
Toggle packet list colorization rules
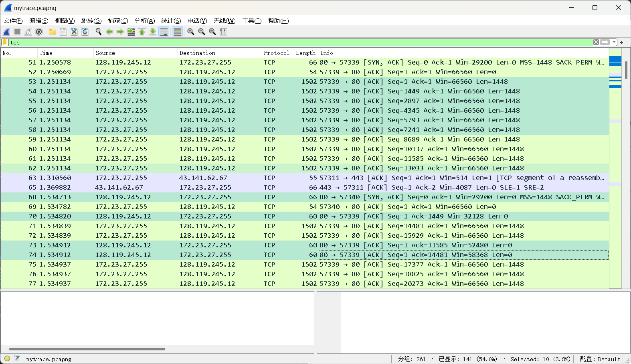[177, 32]
